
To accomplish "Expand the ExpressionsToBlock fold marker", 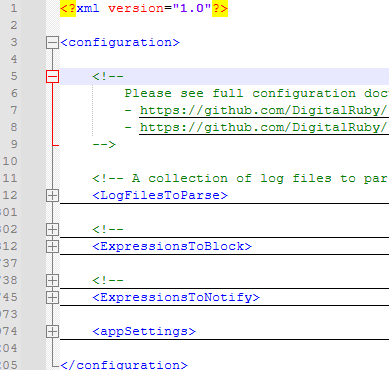I will coord(52,246).
